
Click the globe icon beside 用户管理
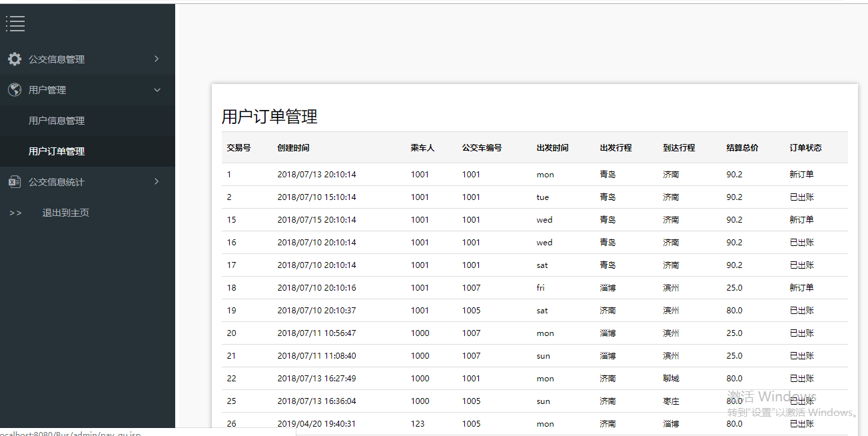tap(15, 90)
